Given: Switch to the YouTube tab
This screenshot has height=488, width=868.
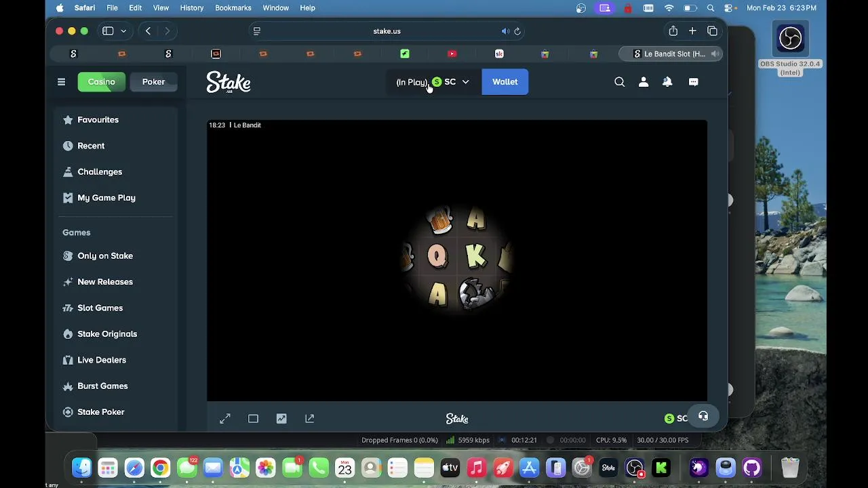Looking at the screenshot, I should (x=452, y=54).
